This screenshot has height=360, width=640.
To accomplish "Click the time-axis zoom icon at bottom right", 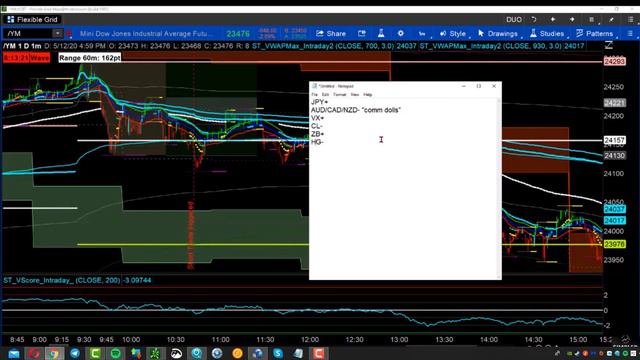I will 625,339.
